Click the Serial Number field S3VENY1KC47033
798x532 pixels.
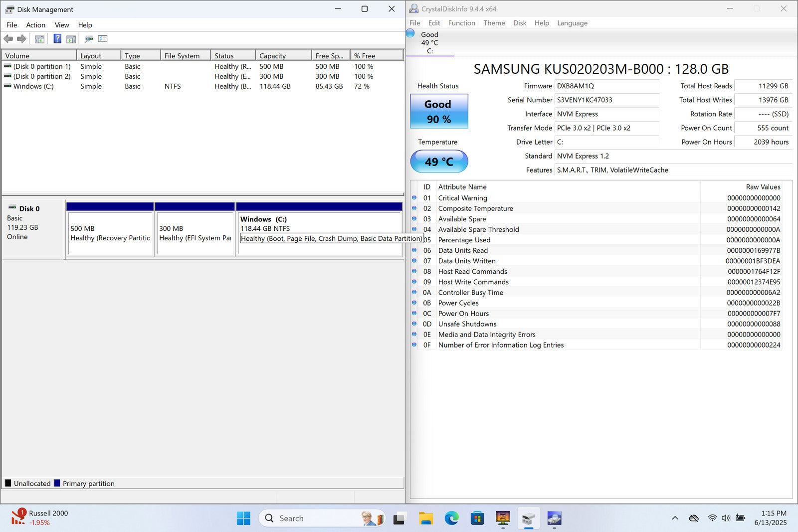607,100
